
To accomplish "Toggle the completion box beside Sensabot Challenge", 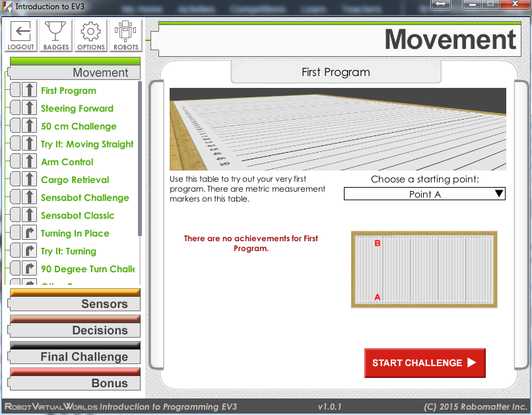I will [x=15, y=198].
